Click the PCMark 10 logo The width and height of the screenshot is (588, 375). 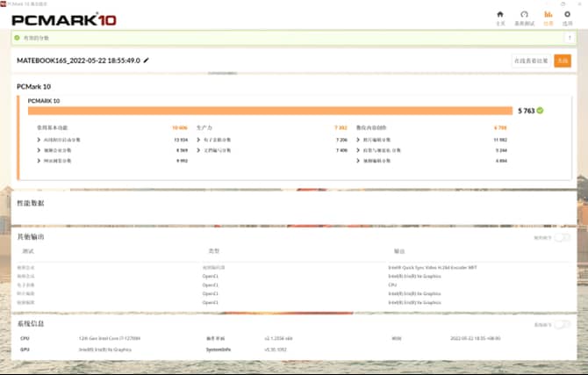click(x=64, y=20)
